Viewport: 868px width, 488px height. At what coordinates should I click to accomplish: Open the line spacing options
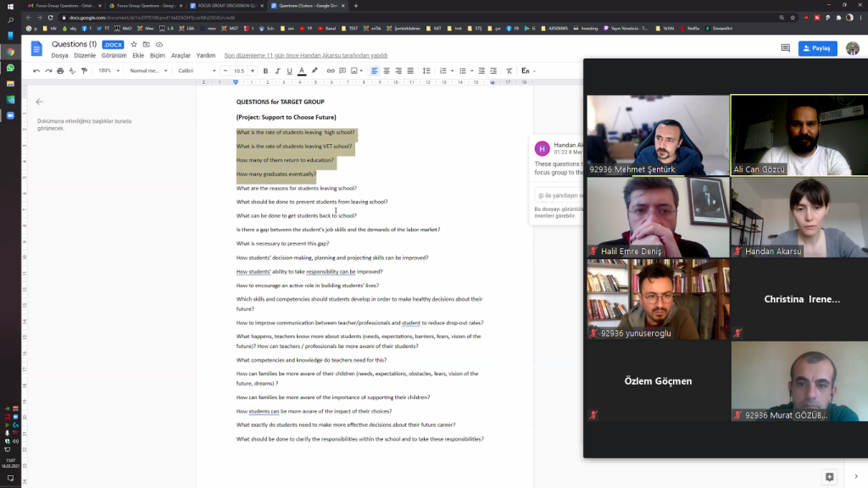pyautogui.click(x=426, y=71)
